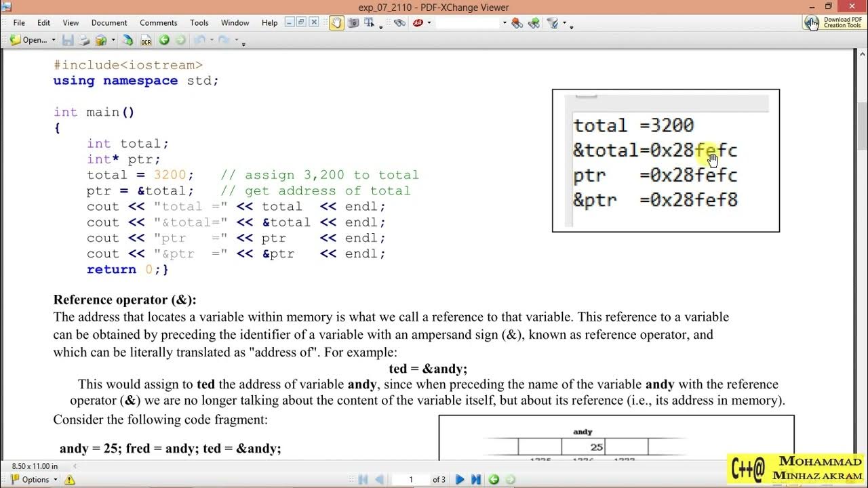Go to next view with the top toolbar green forward arrow

click(180, 40)
